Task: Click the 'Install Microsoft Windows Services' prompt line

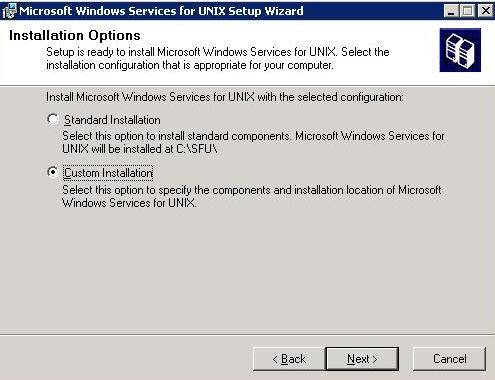Action: [225, 97]
